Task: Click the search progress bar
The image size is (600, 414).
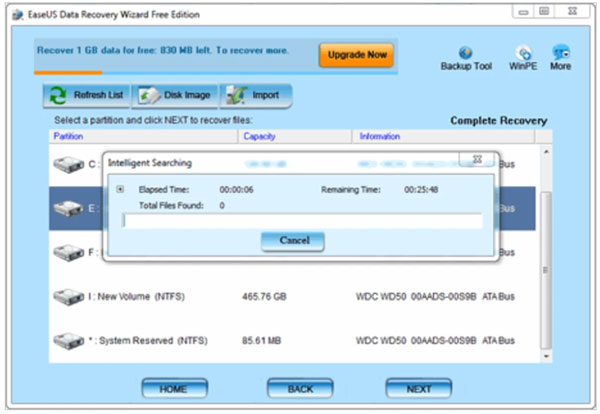Action: tap(302, 221)
